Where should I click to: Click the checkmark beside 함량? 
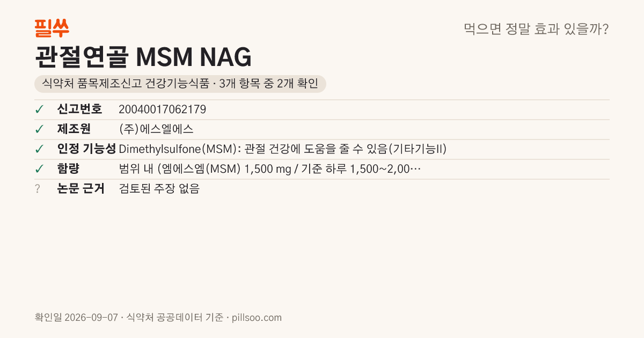(39, 169)
